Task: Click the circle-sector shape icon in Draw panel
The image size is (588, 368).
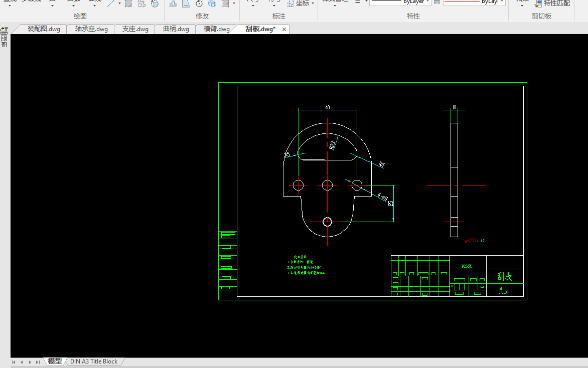Action: click(x=155, y=4)
